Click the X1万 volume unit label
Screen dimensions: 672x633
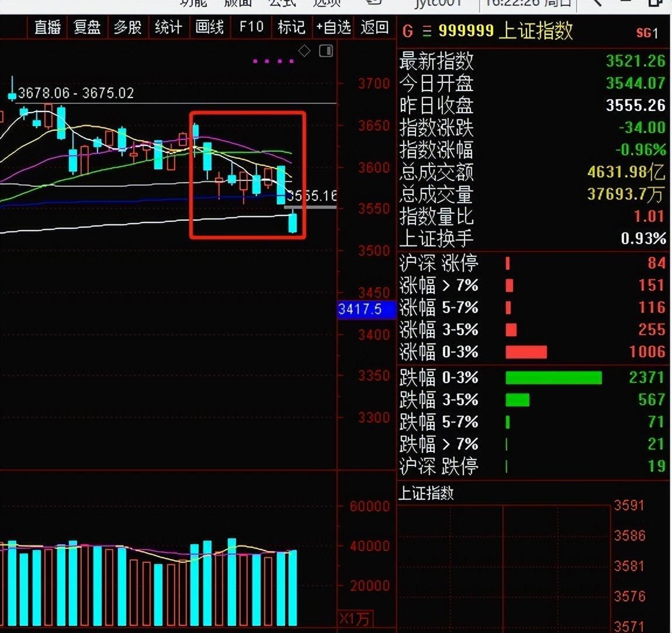point(354,618)
